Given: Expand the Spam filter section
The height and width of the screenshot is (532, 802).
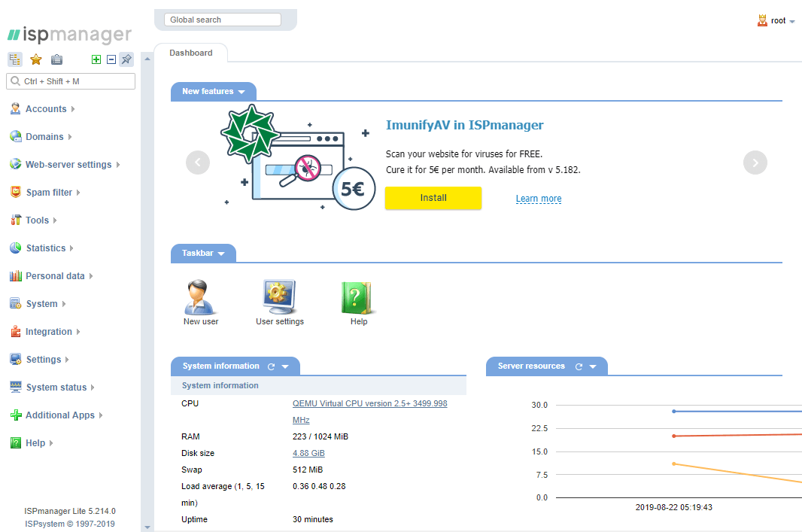Looking at the screenshot, I should (x=79, y=193).
